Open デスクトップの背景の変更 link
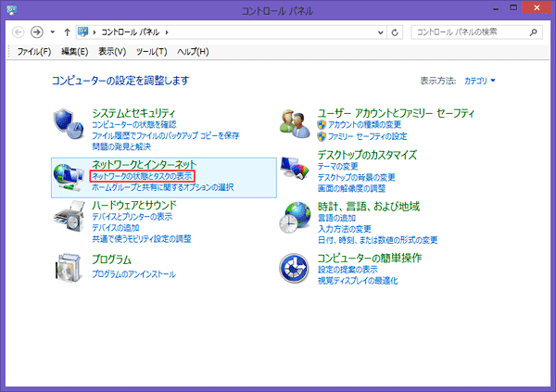556x392 pixels. coord(356,177)
